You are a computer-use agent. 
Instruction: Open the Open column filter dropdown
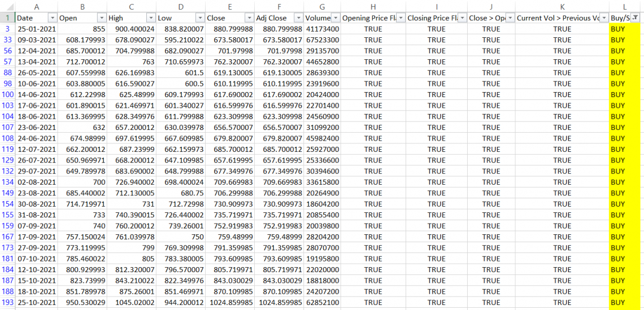(102, 18)
